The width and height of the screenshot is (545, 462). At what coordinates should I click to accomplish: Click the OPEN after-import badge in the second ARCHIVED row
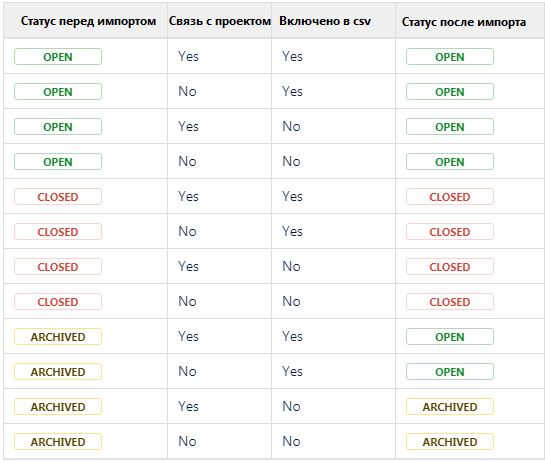(x=450, y=372)
